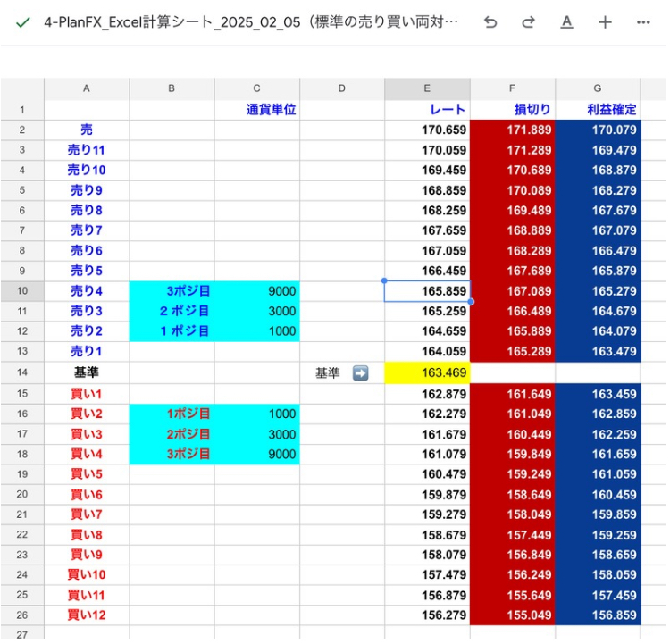Screen dimensions: 670x644
Task: Select rate cell 164.059
Action: pos(427,351)
